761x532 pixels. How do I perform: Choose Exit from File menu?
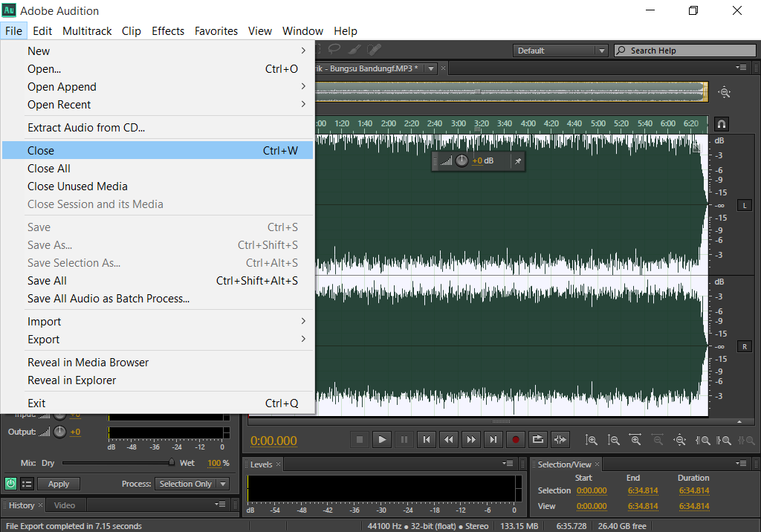158,403
